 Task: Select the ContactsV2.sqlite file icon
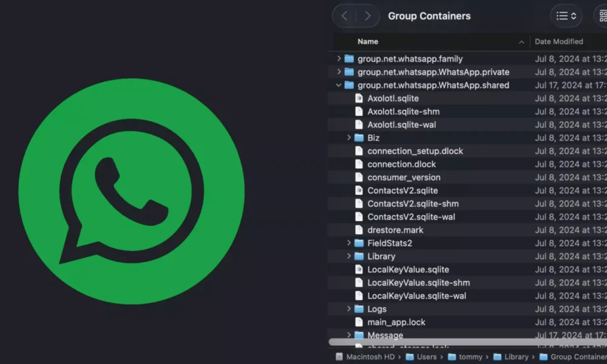click(x=359, y=190)
